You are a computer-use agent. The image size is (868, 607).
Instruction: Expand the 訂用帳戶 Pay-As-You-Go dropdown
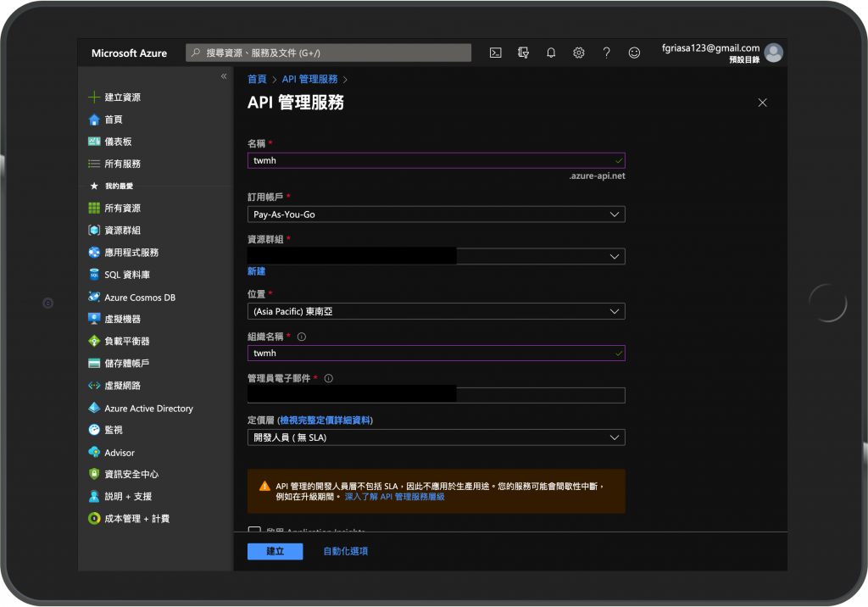(x=437, y=214)
